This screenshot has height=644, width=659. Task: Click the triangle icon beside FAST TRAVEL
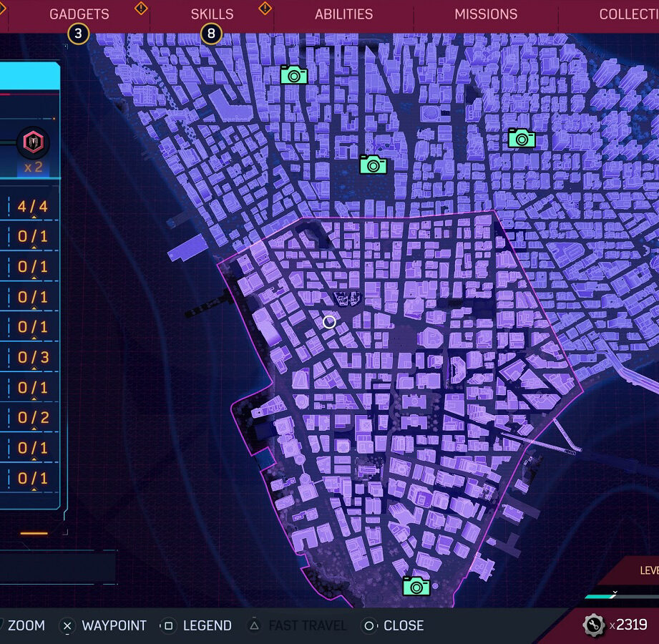(x=254, y=625)
